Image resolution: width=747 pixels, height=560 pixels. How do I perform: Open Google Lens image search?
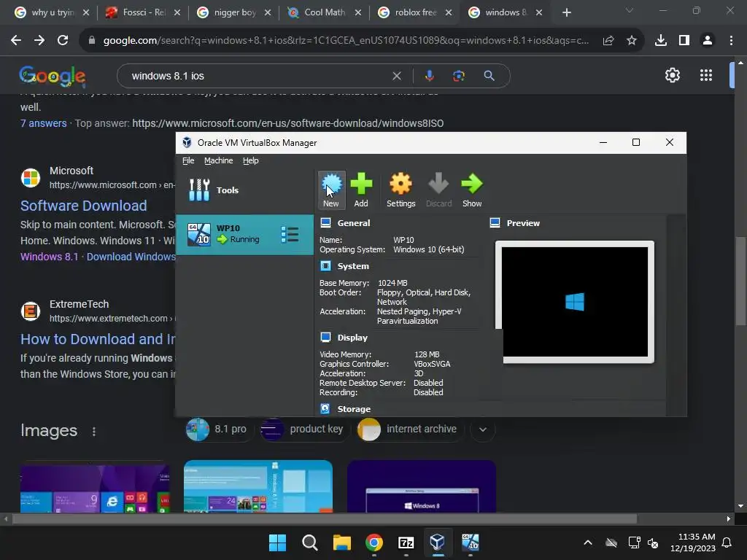(459, 76)
